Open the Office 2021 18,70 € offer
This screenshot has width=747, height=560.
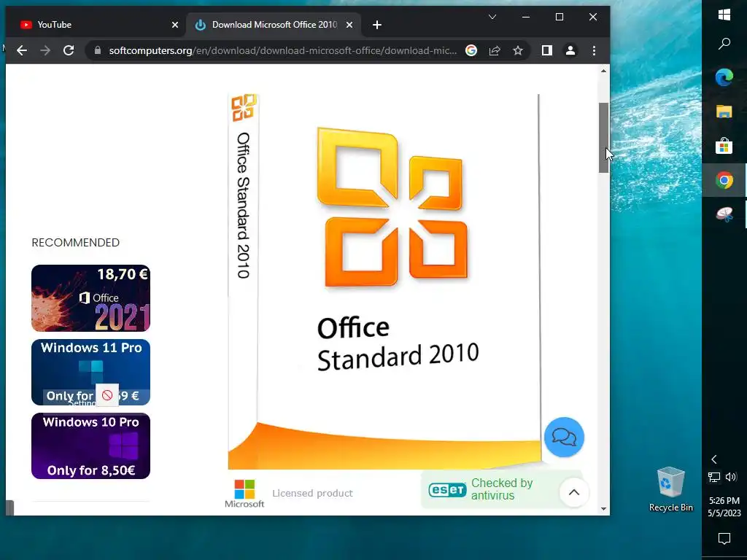(90, 298)
